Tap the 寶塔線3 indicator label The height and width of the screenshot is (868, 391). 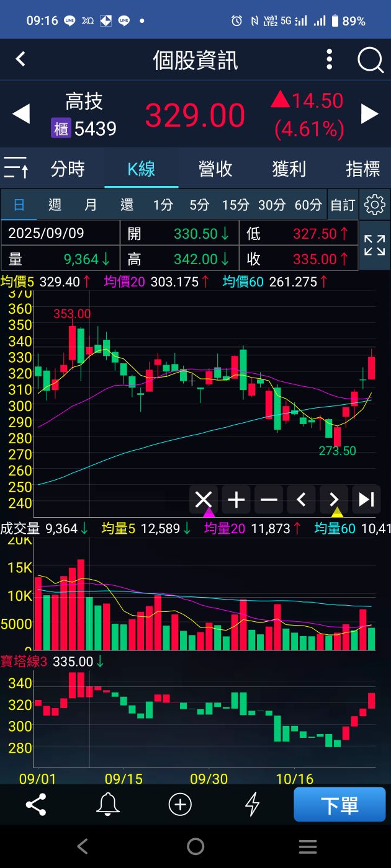pos(24,662)
